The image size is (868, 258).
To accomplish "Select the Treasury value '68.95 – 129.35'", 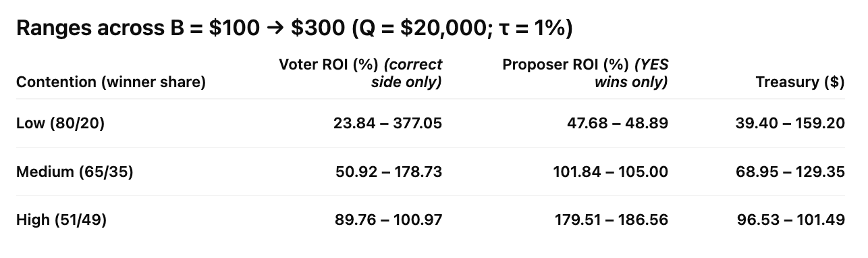I will pyautogui.click(x=790, y=172).
